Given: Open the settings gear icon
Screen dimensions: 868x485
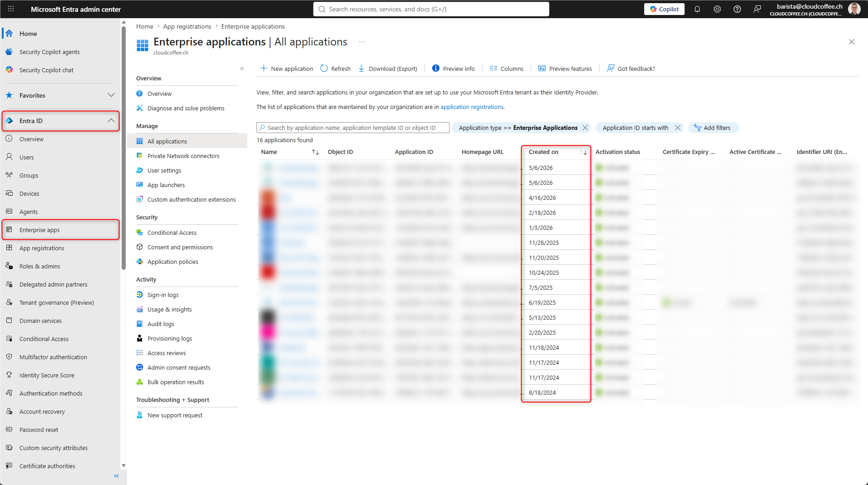Looking at the screenshot, I should point(717,9).
